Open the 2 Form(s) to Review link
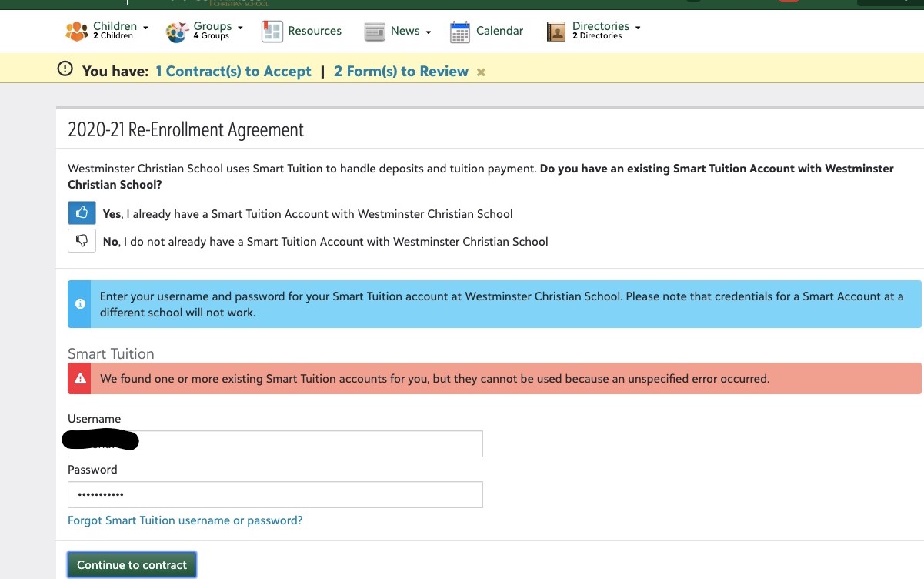The height and width of the screenshot is (579, 924). pos(401,72)
